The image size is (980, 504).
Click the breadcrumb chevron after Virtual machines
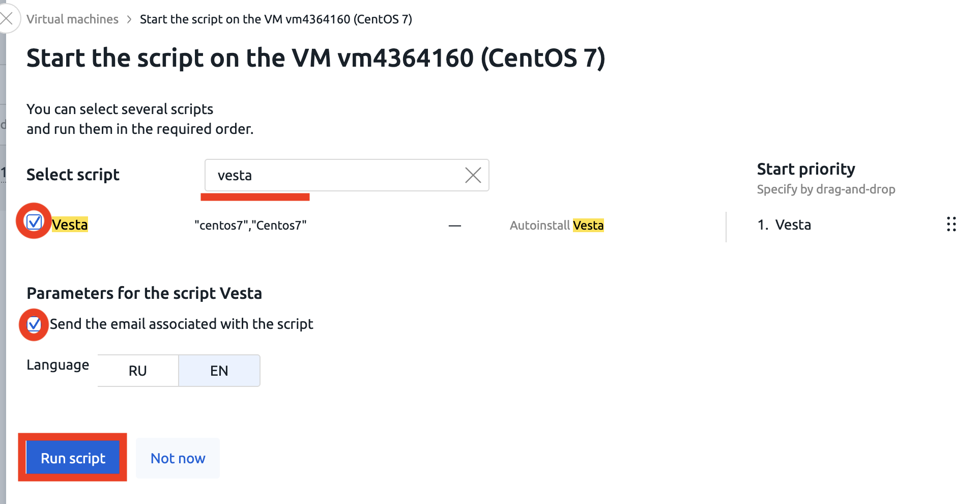(x=129, y=19)
